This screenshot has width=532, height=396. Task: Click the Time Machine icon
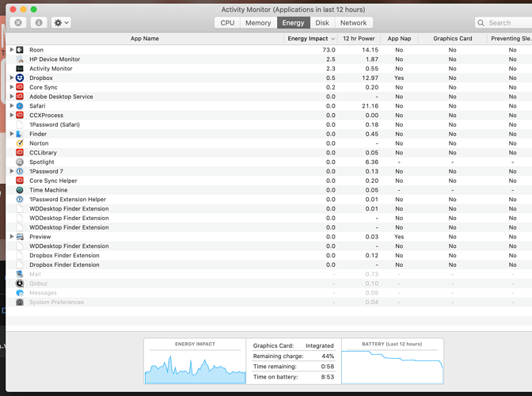(20, 190)
